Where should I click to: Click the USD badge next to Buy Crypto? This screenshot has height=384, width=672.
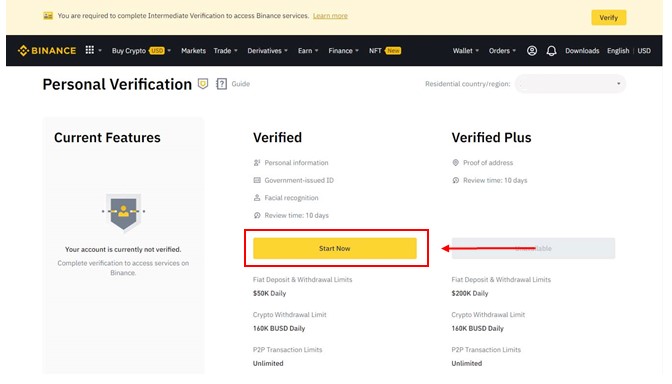(157, 51)
